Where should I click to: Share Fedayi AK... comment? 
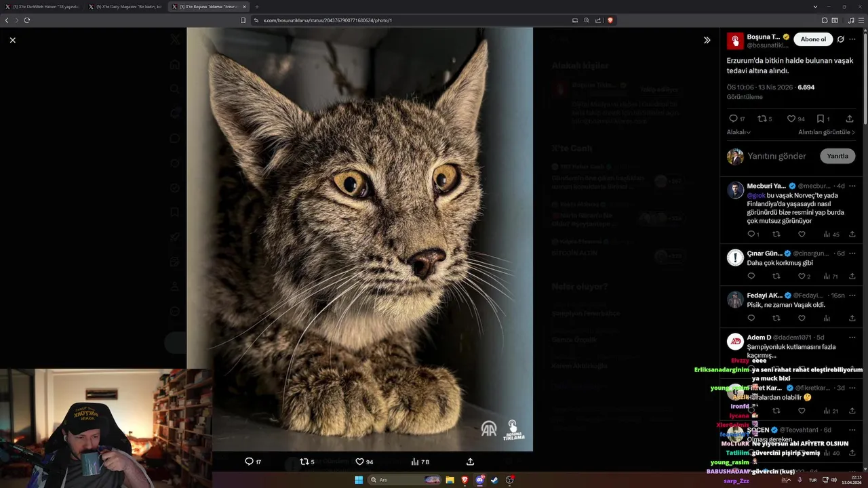click(852, 319)
